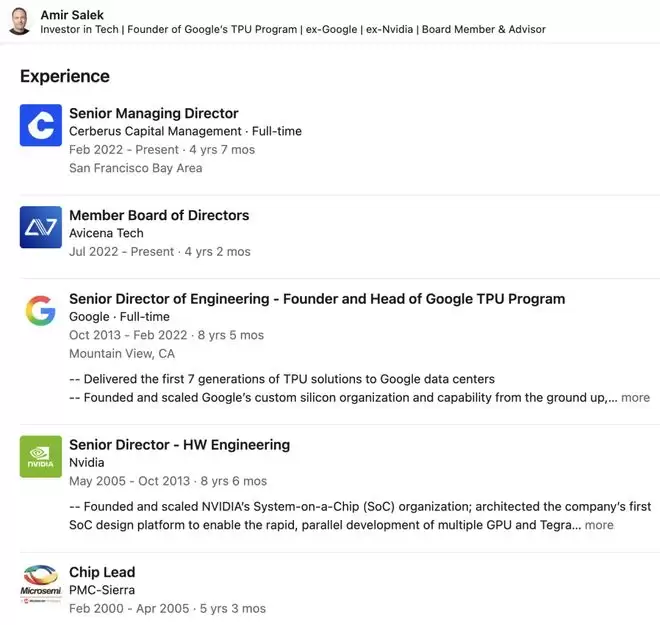Click the Member Board of Directors title
Viewport: 660px width, 625px height.
[159, 215]
